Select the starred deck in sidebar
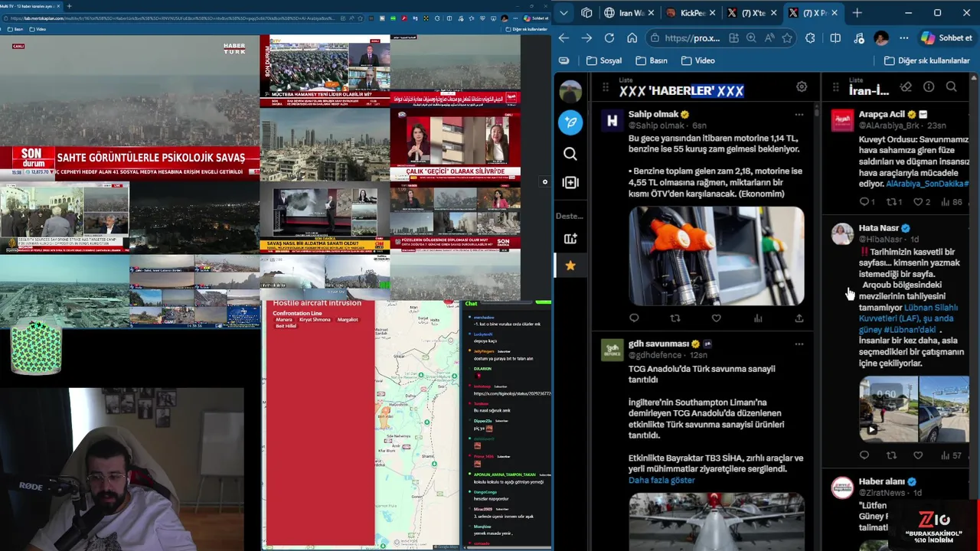This screenshot has height=551, width=980. pyautogui.click(x=570, y=266)
